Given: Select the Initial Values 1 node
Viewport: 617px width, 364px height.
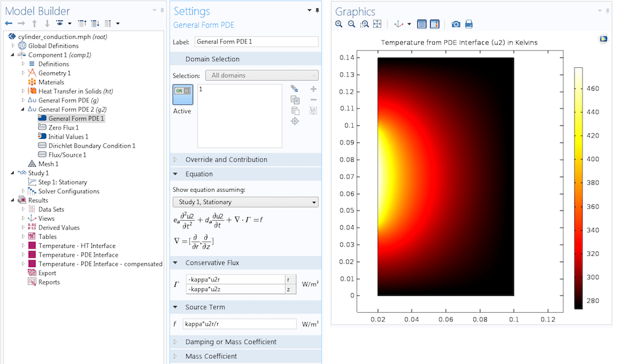Looking at the screenshot, I should pos(68,136).
